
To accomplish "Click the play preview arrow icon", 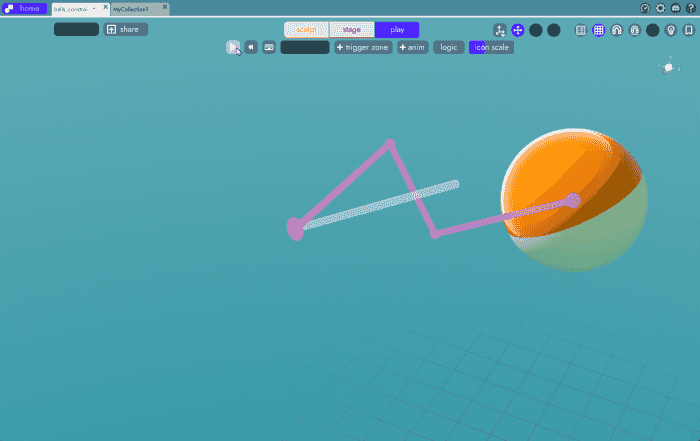I will tap(233, 47).
